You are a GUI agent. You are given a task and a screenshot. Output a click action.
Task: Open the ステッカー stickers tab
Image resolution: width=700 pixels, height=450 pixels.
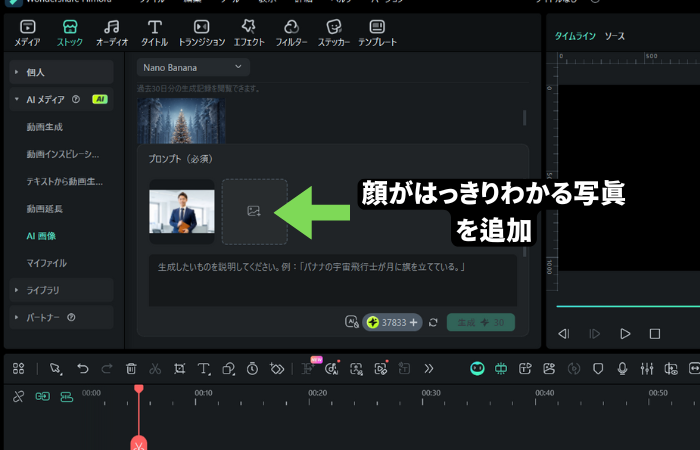tap(333, 33)
